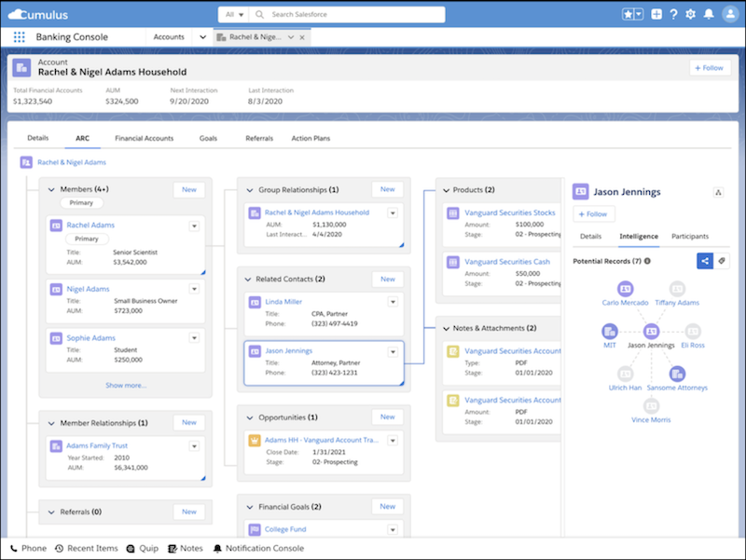The width and height of the screenshot is (746, 560).
Task: Open the Jason Jennings card action menu
Action: click(x=393, y=352)
